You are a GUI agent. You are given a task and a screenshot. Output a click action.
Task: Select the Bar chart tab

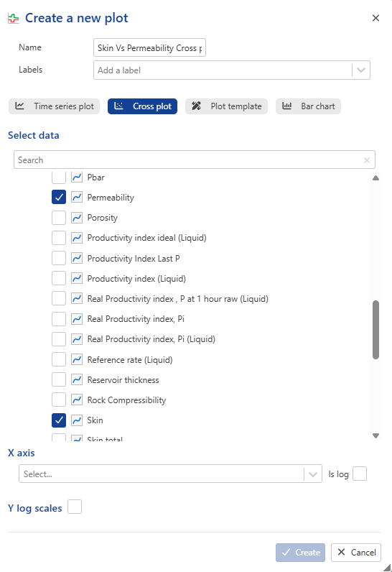click(x=308, y=106)
